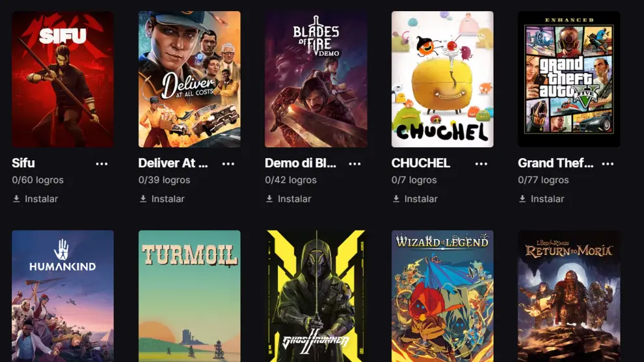The height and width of the screenshot is (362, 644).
Task: Open the three-dot menu for Sifu
Action: pos(101,163)
